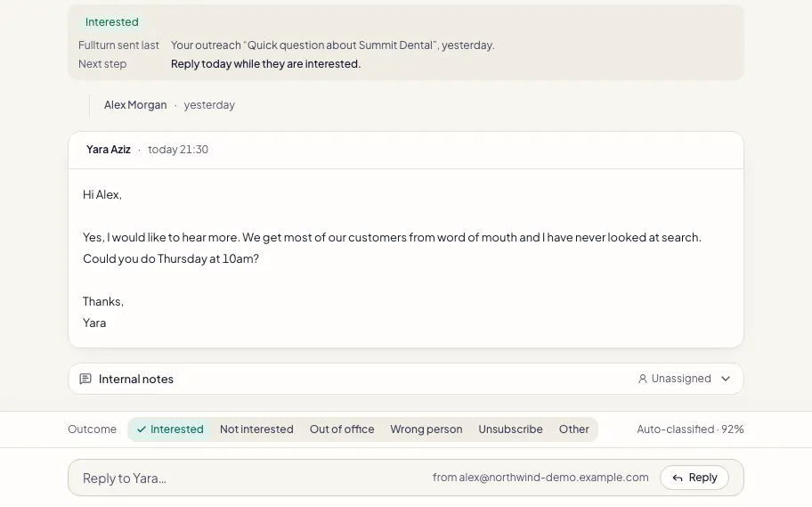This screenshot has width=812, height=507.
Task: Click the outreach subject 'Quick question about Summit Dental'
Action: pyautogui.click(x=341, y=45)
